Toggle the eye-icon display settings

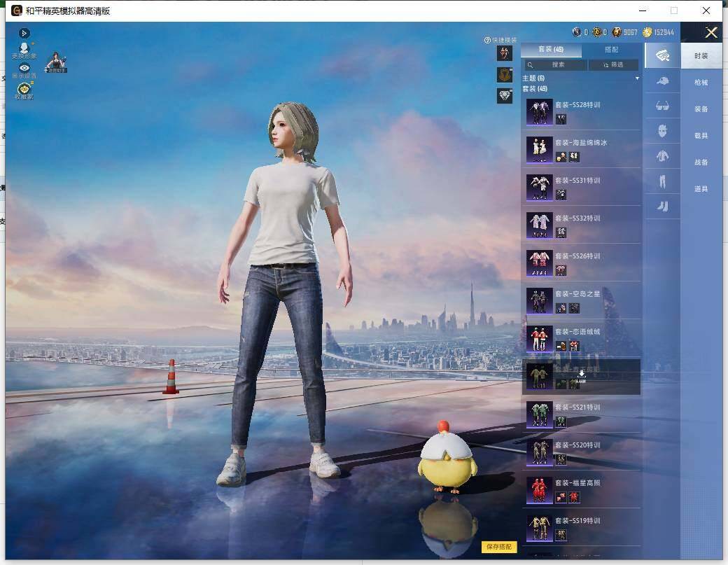pos(24,69)
